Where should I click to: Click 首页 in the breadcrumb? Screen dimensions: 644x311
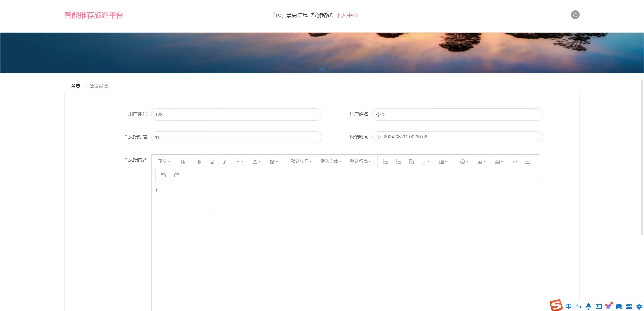pos(76,86)
